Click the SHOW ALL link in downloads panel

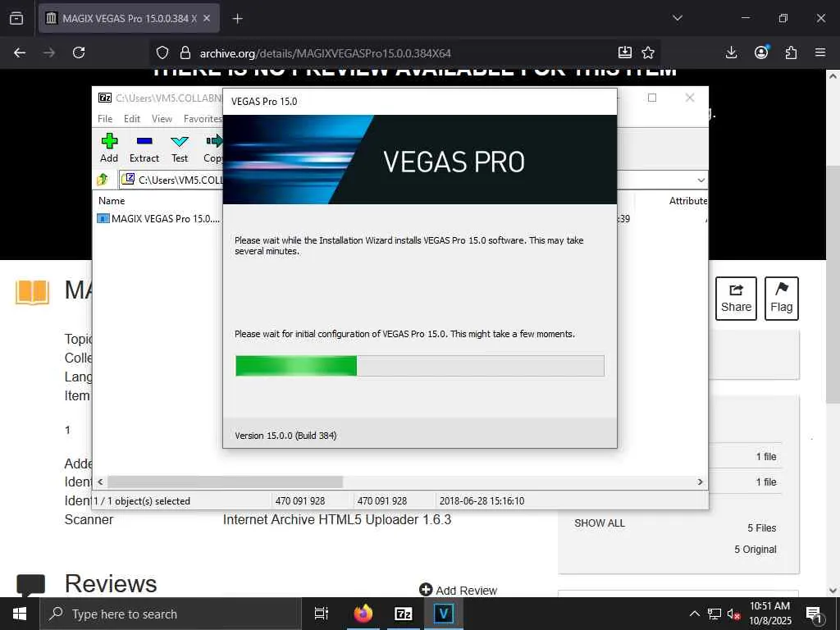[600, 523]
